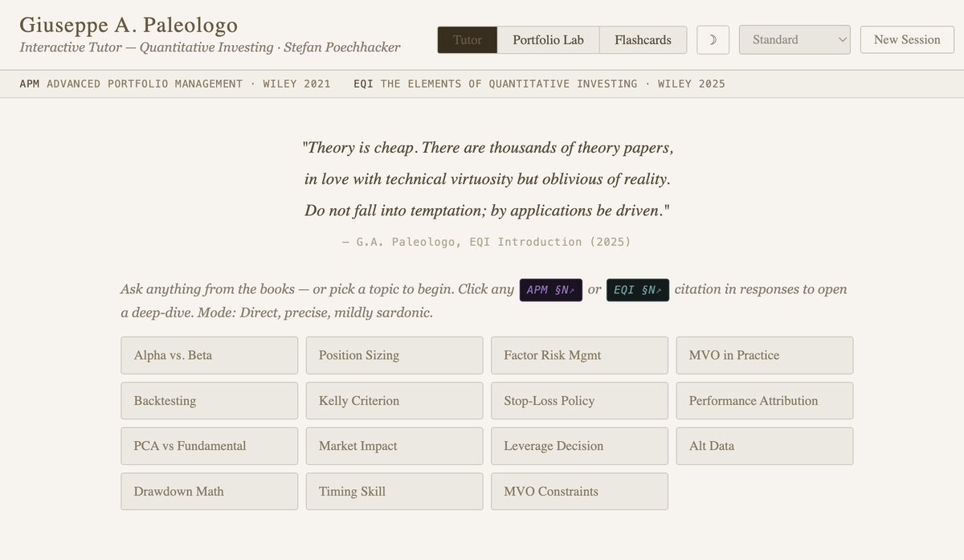Image resolution: width=964 pixels, height=560 pixels.
Task: Choose the Timing Skill topic
Action: click(394, 492)
